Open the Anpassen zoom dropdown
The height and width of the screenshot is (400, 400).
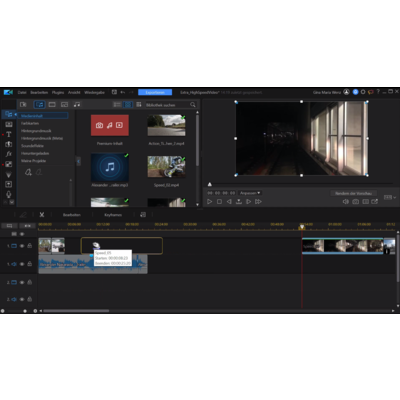[x=250, y=193]
